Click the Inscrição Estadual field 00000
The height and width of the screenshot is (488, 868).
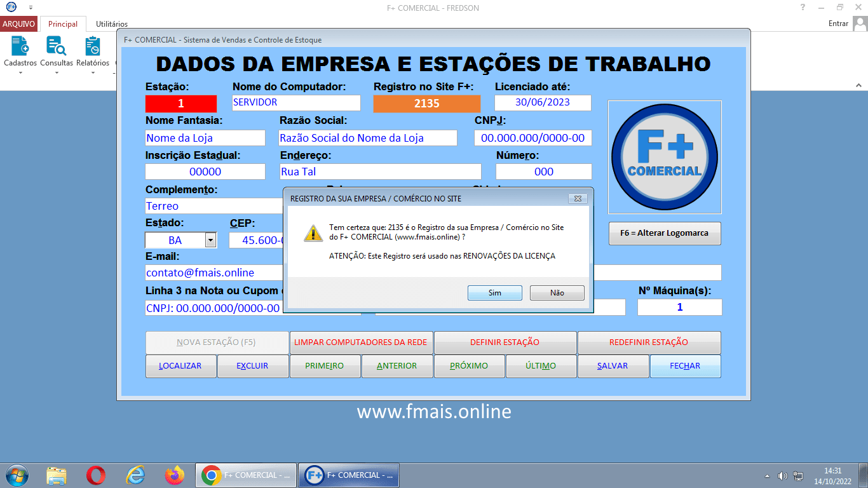pyautogui.click(x=205, y=172)
